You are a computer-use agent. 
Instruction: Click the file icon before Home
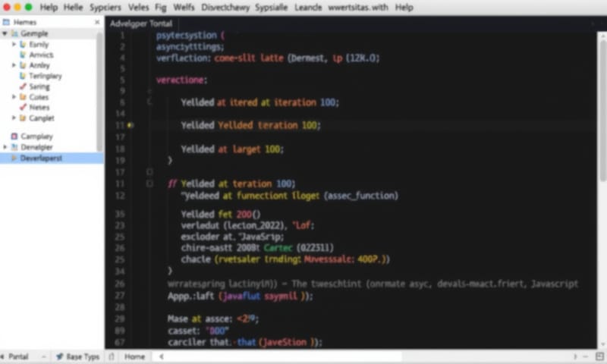pyautogui.click(x=112, y=356)
